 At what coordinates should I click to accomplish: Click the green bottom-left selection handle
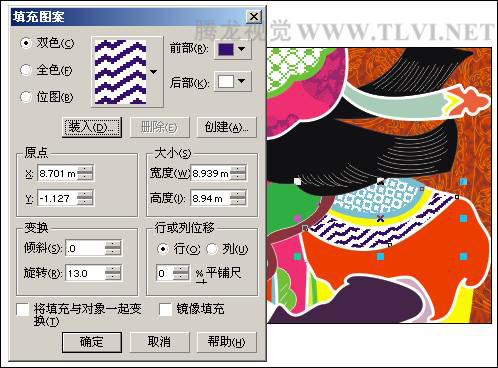pos(297,256)
